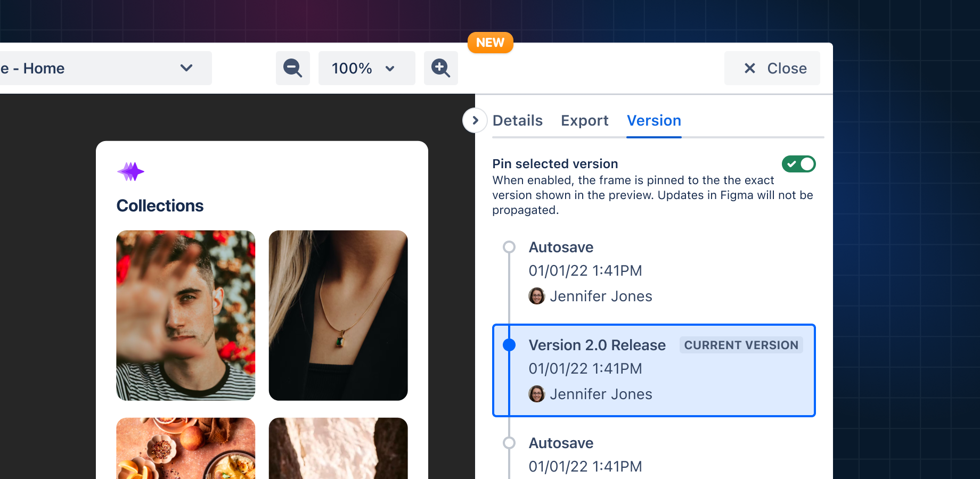980x479 pixels.
Task: Open the gold necklace photo thumbnail
Action: pos(338,315)
